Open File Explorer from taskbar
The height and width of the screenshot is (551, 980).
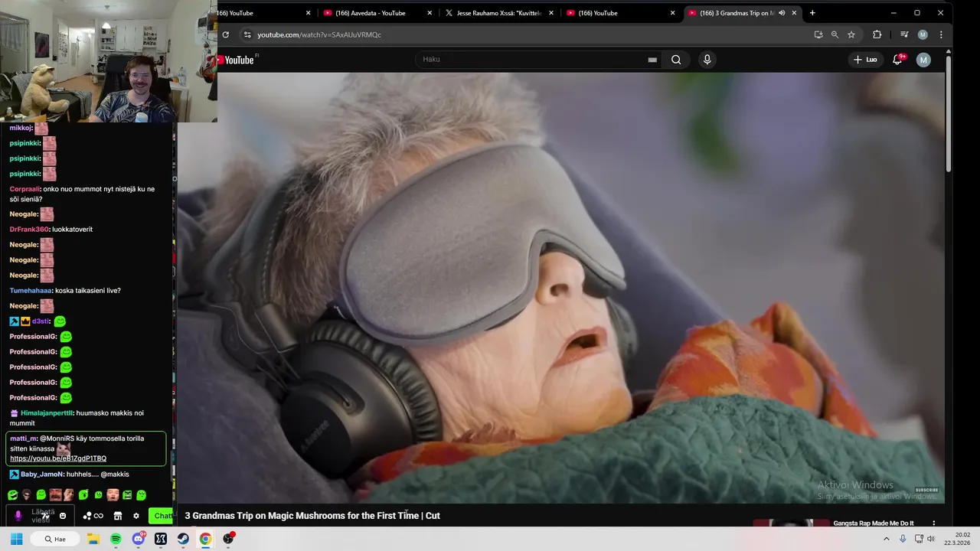click(93, 539)
